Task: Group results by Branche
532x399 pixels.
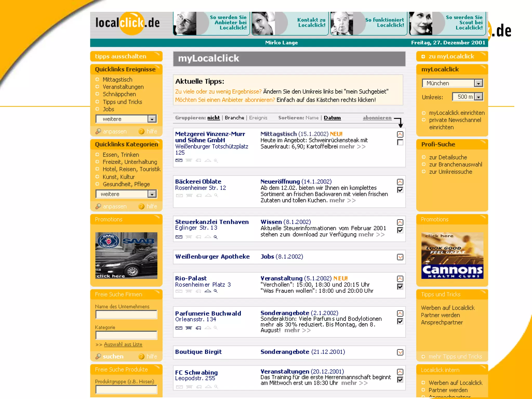Action: 234,118
